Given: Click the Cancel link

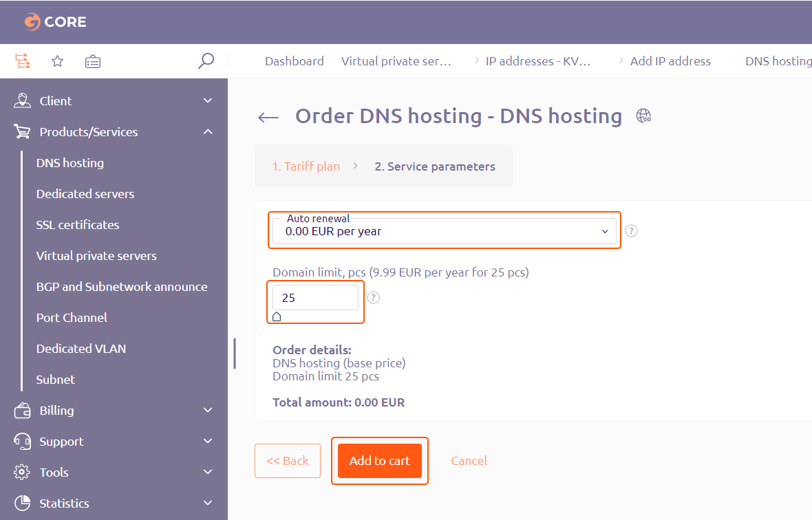Looking at the screenshot, I should [x=469, y=460].
